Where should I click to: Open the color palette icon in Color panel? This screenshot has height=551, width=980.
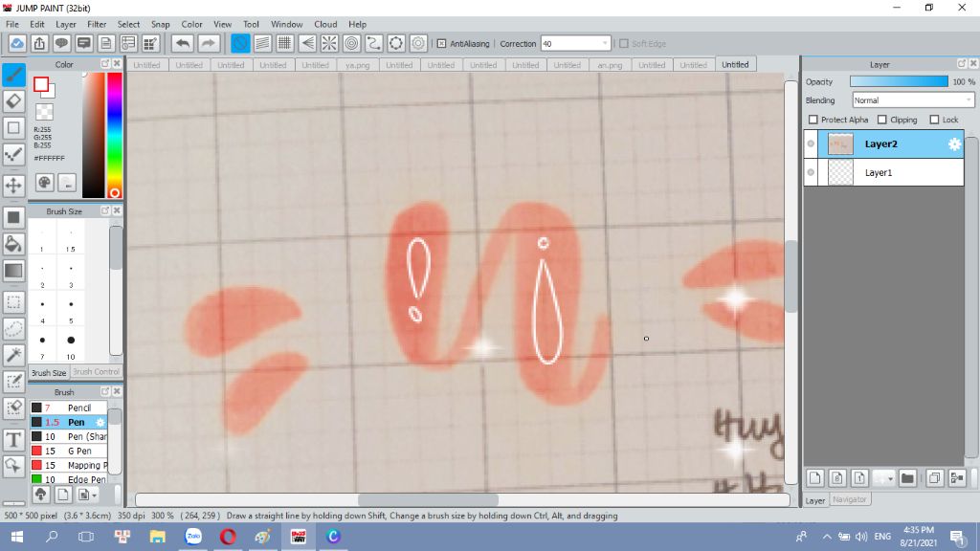click(44, 183)
